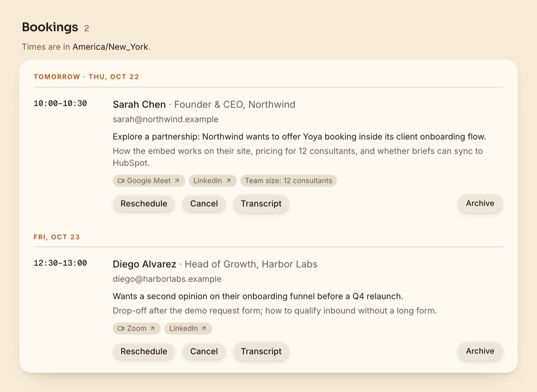Click the external arrow icon on Zoom chip
Image resolution: width=537 pixels, height=392 pixels.
[x=152, y=329]
